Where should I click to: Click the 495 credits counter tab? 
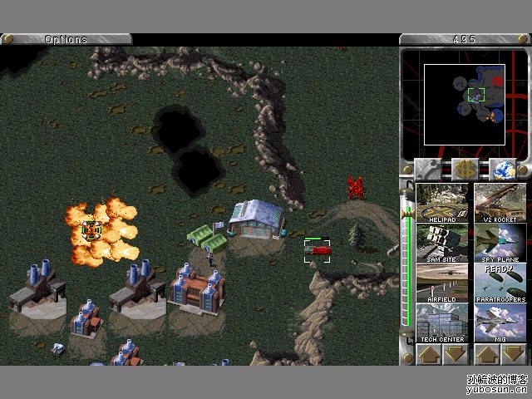point(465,39)
